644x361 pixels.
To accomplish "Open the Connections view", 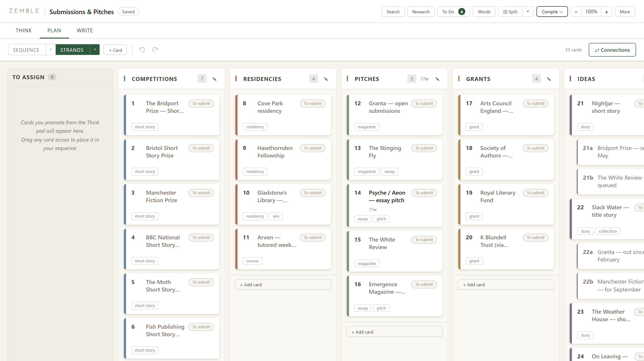I will tap(612, 50).
